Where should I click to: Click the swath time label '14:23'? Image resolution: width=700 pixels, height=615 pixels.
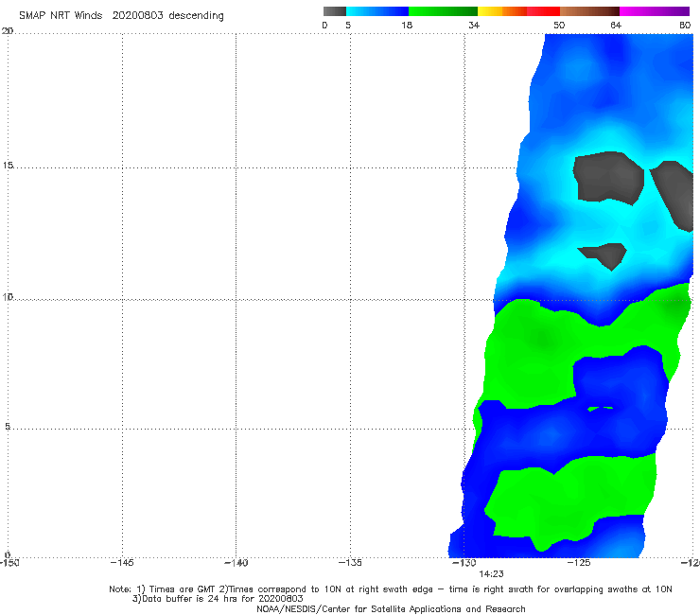click(491, 574)
